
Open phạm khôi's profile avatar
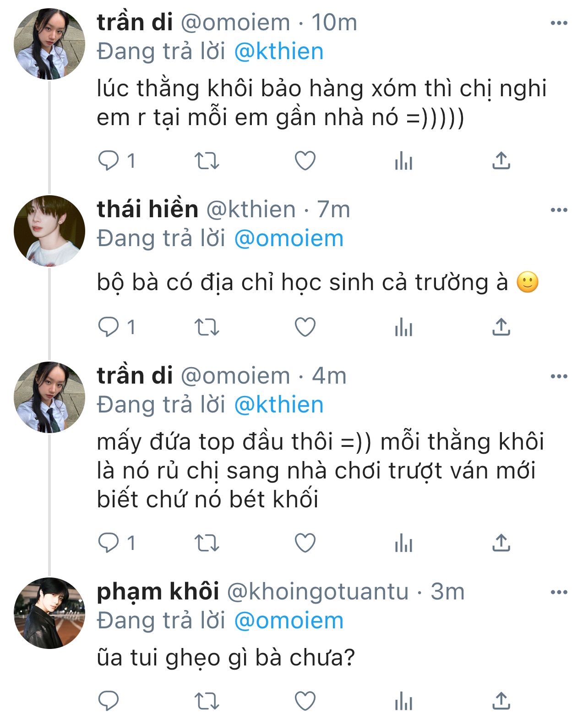[x=49, y=613]
